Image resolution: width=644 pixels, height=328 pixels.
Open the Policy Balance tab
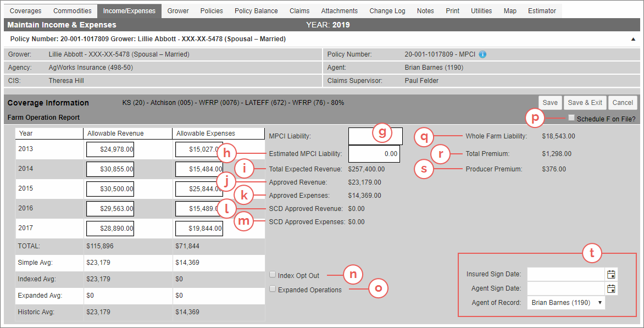(x=256, y=11)
